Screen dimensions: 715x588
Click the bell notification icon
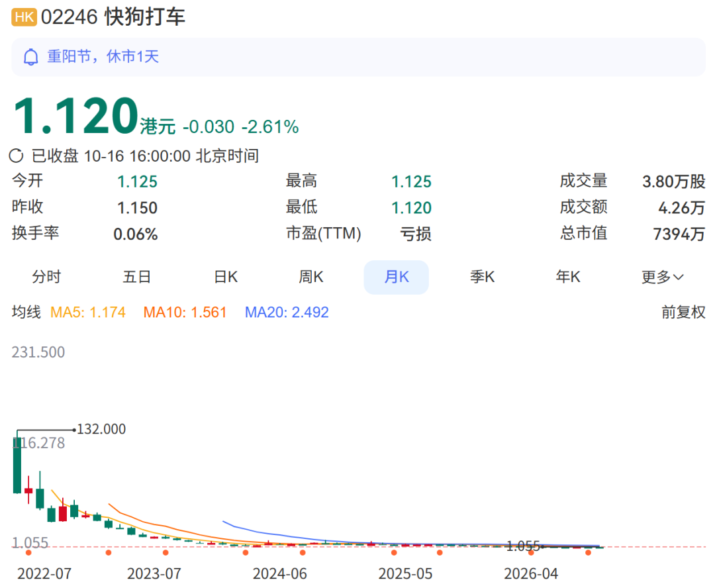31,57
